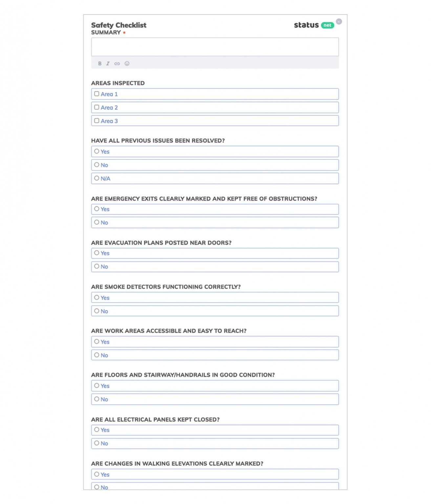
Task: Select Yes for work areas easy to reach
Action: coord(97,341)
